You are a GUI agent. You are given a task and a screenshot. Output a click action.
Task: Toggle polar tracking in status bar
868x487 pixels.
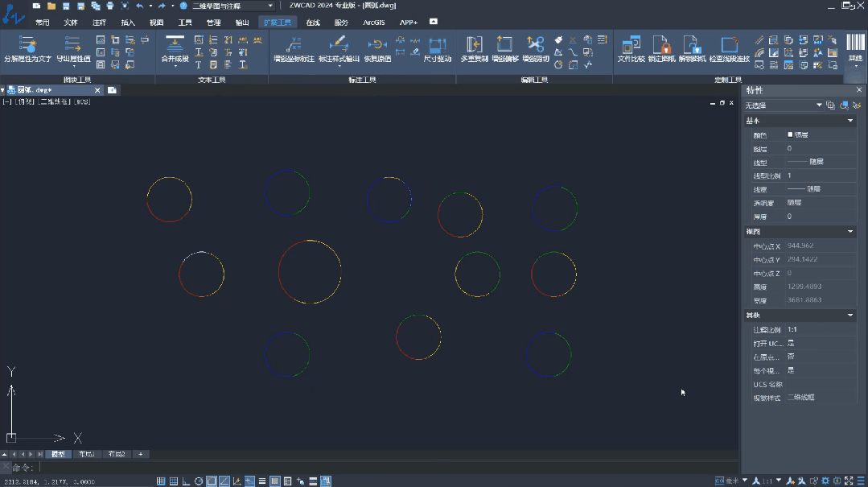pyautogui.click(x=199, y=481)
